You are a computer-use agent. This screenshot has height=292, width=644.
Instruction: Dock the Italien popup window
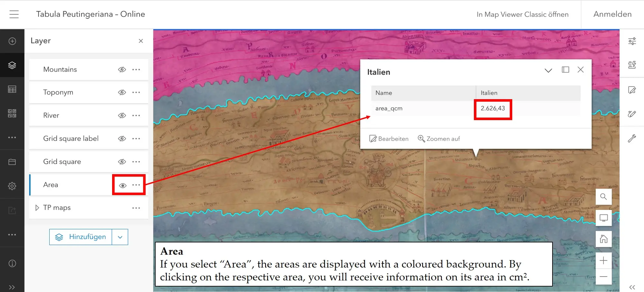click(565, 70)
